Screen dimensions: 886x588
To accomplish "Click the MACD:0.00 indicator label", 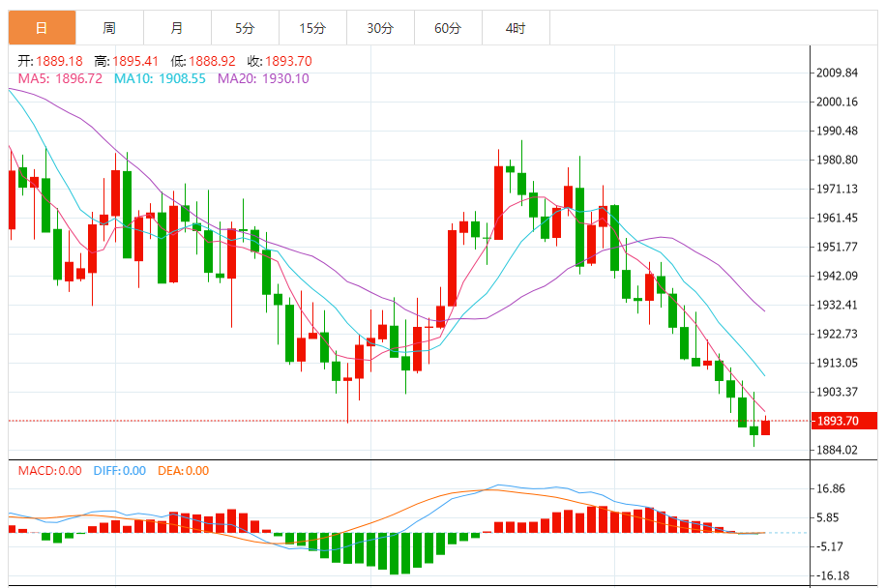I will tap(49, 471).
